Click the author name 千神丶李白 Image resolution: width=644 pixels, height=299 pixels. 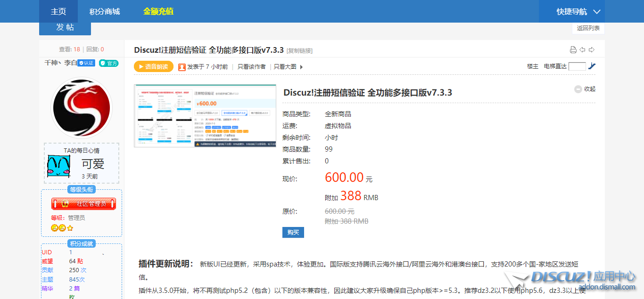[60, 63]
